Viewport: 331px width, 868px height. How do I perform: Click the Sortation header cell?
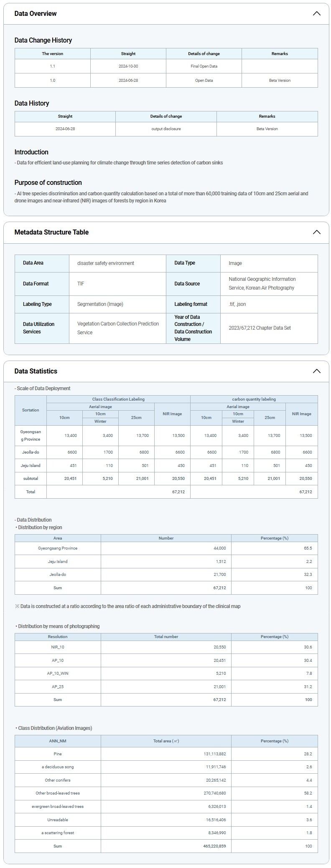coord(31,410)
